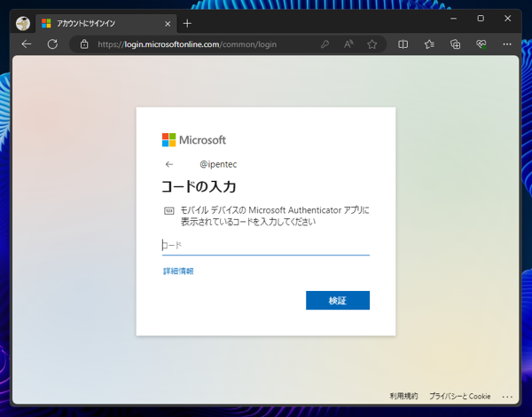Screen dimensions: 532x417
Task: Open the 詳細情報 link
Action: coord(178,271)
